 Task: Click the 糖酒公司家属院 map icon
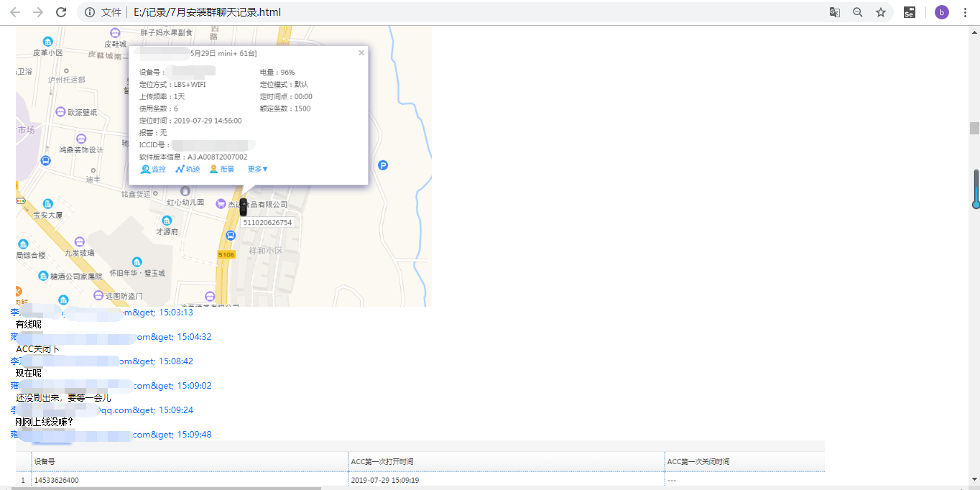point(43,276)
